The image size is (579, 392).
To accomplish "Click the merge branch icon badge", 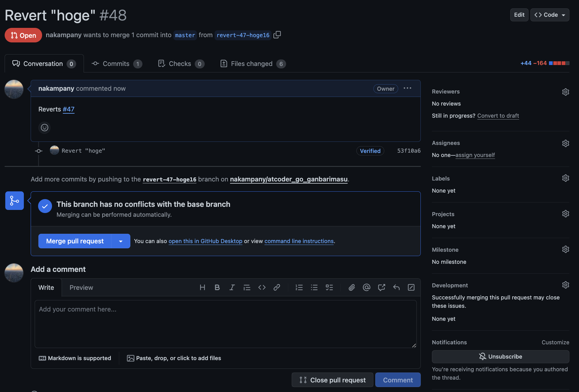I will 15,201.
